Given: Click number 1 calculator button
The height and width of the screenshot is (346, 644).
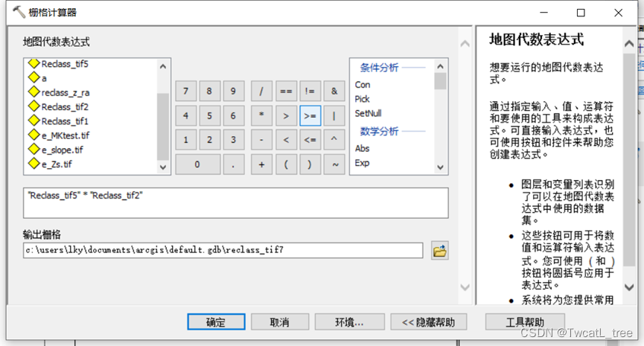Looking at the screenshot, I should coord(185,140).
